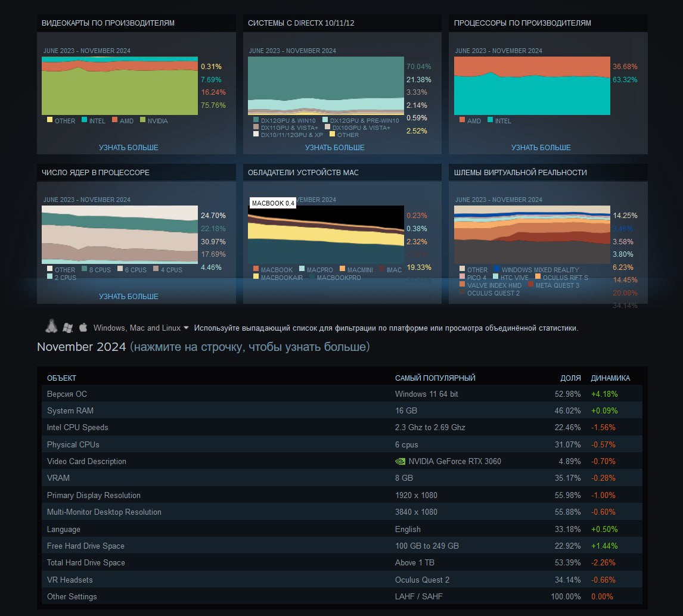Click the DX12GPU & WIN10 legend swatch
The width and height of the screenshot is (683, 616).
(256, 120)
